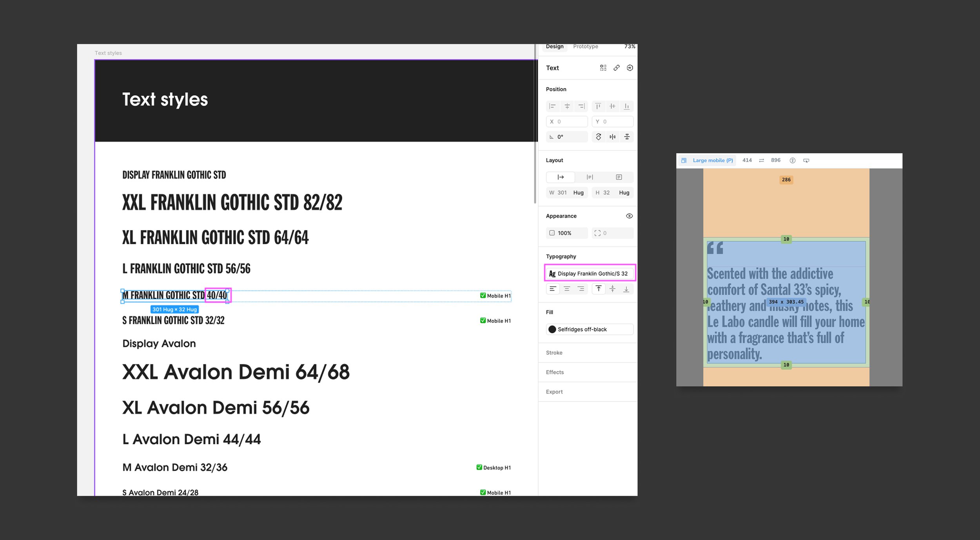Click the flip horizontal icon
The width and height of the screenshot is (980, 540).
click(x=612, y=137)
